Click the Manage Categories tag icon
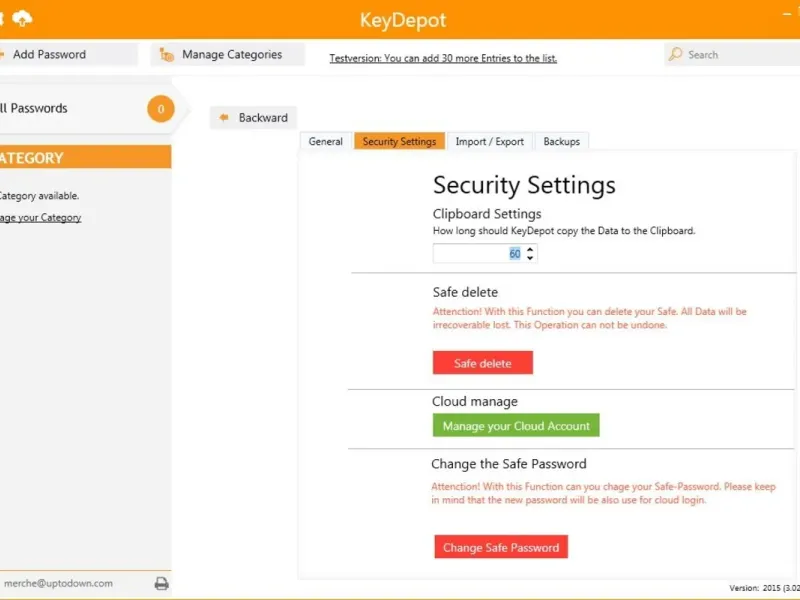 click(x=167, y=55)
